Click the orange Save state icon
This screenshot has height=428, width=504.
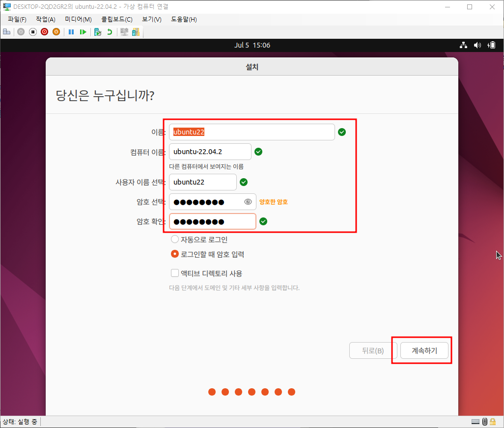point(56,32)
